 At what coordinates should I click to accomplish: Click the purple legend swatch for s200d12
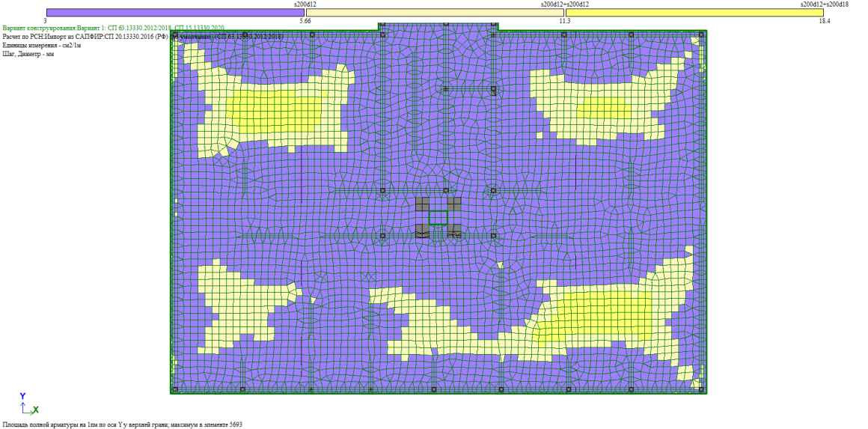point(175,12)
